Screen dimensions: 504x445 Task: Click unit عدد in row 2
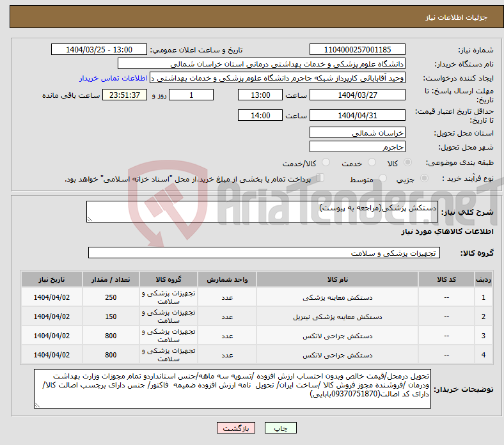click(227, 317)
